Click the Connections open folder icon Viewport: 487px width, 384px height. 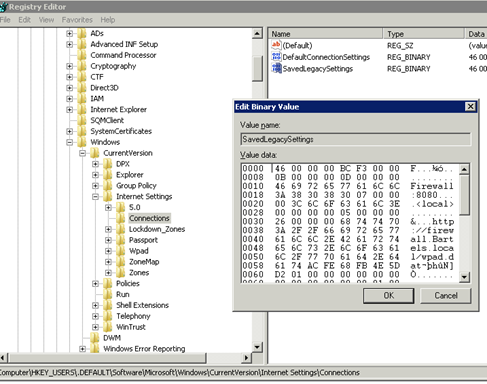click(121, 218)
